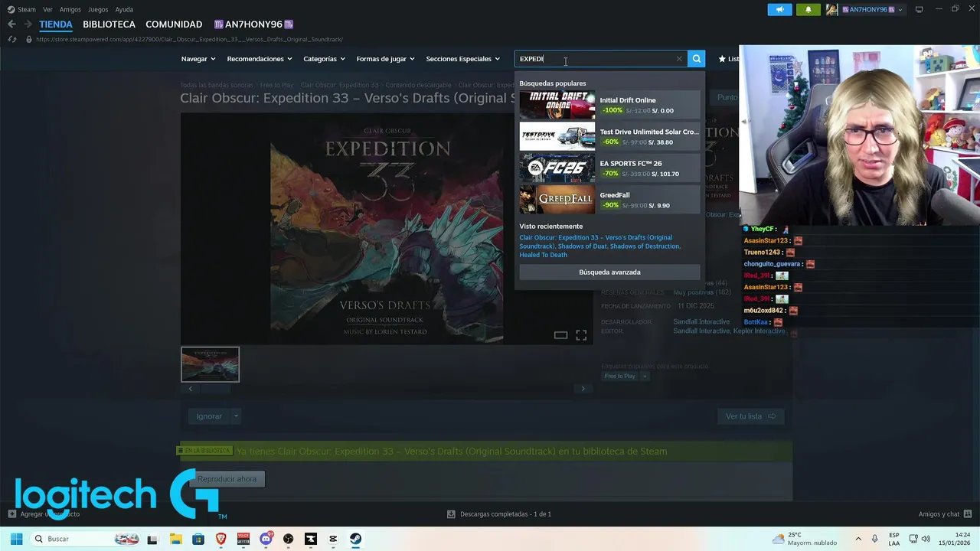Open the Microsoft Store taskbar icon
Image resolution: width=980 pixels, height=551 pixels.
(x=198, y=539)
